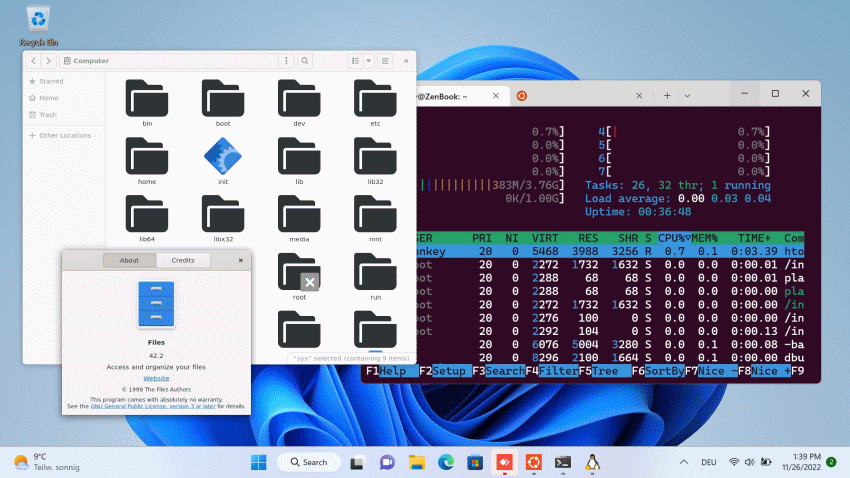Open the dev folder
Screen dimensions: 850x478
[299, 103]
